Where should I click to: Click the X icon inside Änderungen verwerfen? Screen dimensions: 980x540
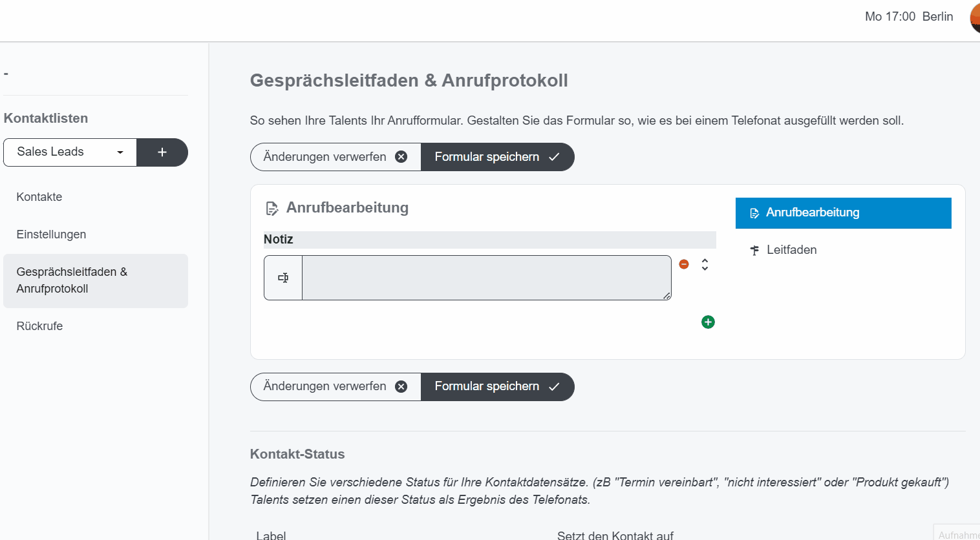401,156
